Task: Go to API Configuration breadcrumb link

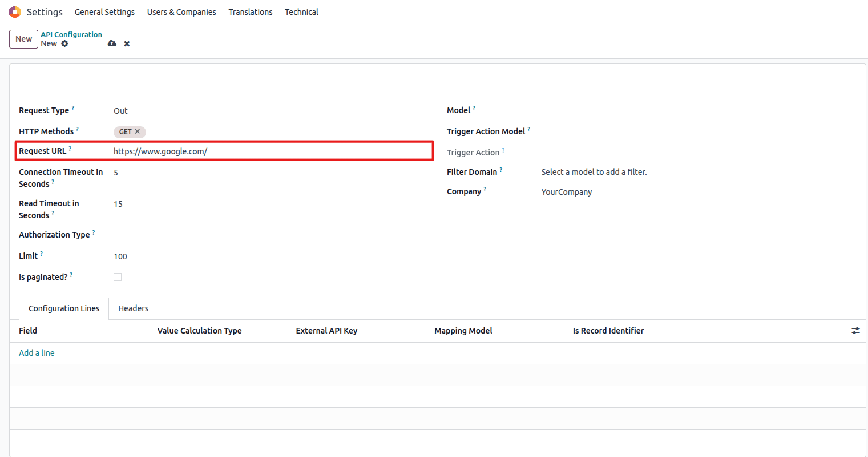Action: coord(71,34)
